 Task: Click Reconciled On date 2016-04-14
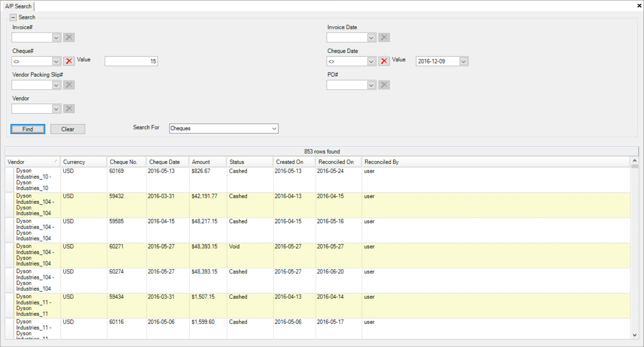point(339,306)
